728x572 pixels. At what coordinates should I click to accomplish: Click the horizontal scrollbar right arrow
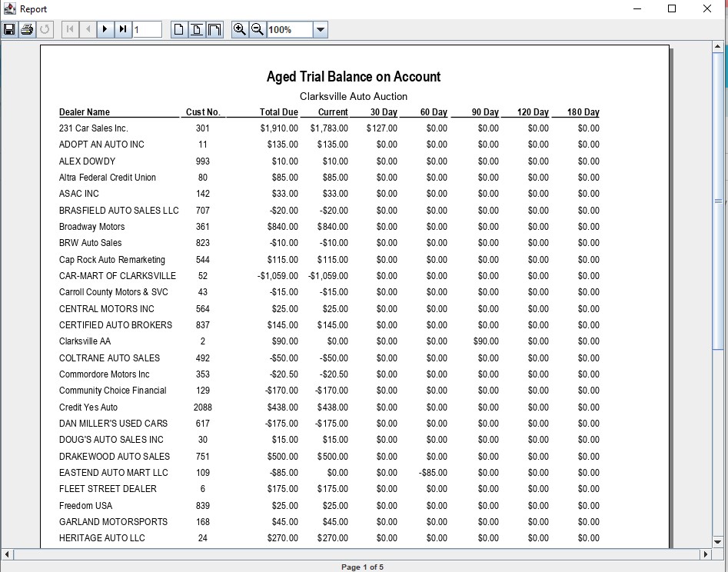coord(706,554)
